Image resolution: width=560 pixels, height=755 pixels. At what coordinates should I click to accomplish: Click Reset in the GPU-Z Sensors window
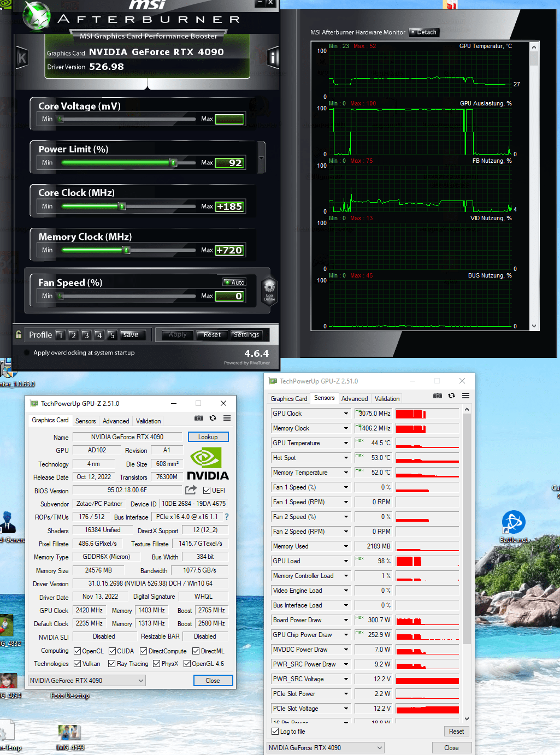coord(456,732)
